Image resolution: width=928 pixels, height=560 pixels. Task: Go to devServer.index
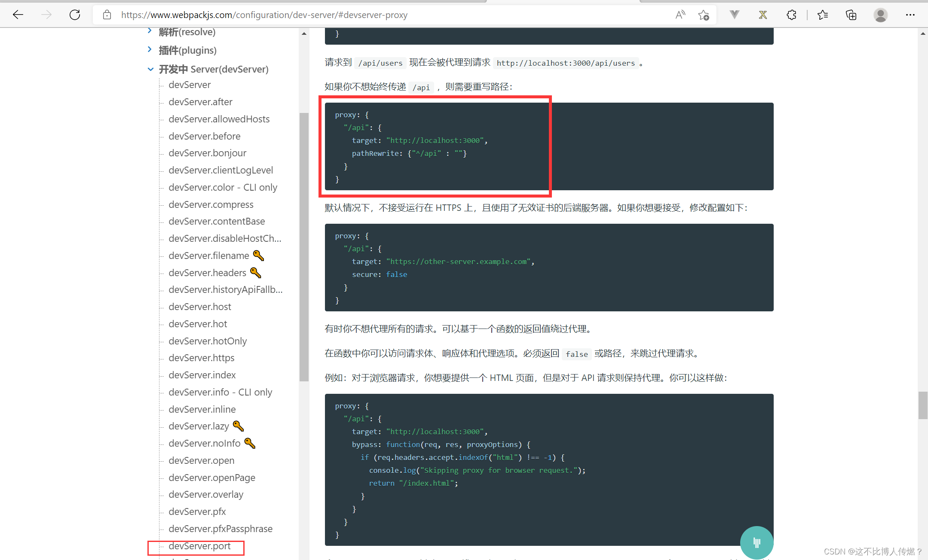click(202, 375)
